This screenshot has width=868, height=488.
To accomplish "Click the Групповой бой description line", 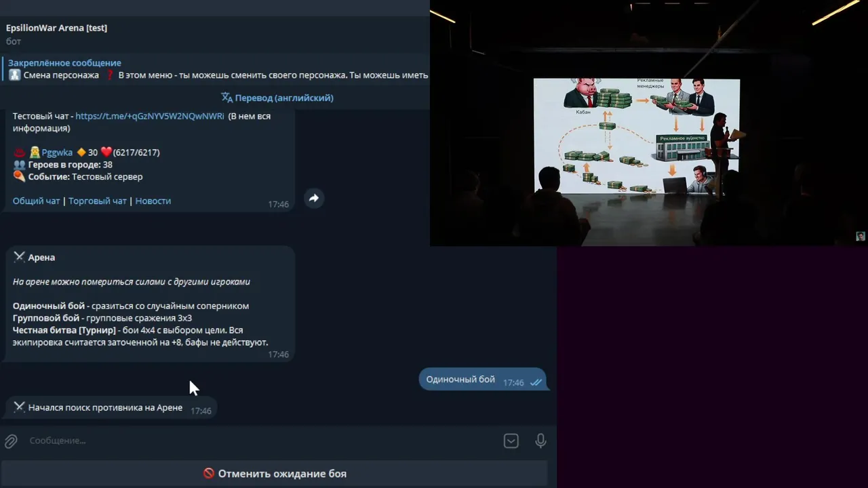I will [x=102, y=318].
